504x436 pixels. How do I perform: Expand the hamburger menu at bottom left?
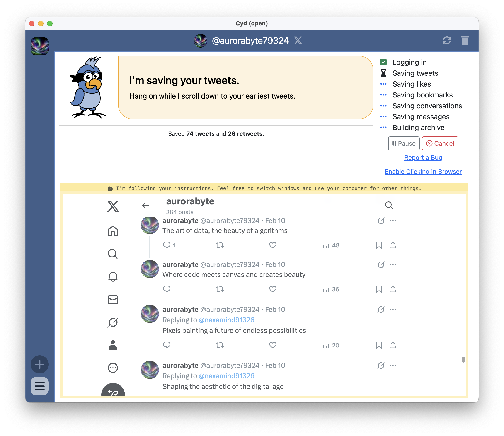(x=39, y=386)
